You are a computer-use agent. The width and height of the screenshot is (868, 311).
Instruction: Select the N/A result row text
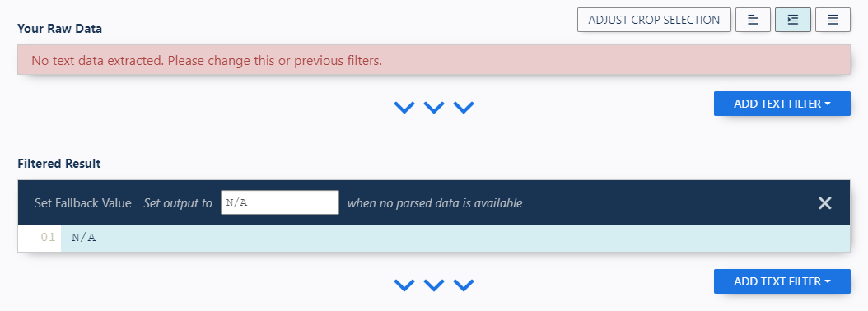(x=84, y=238)
